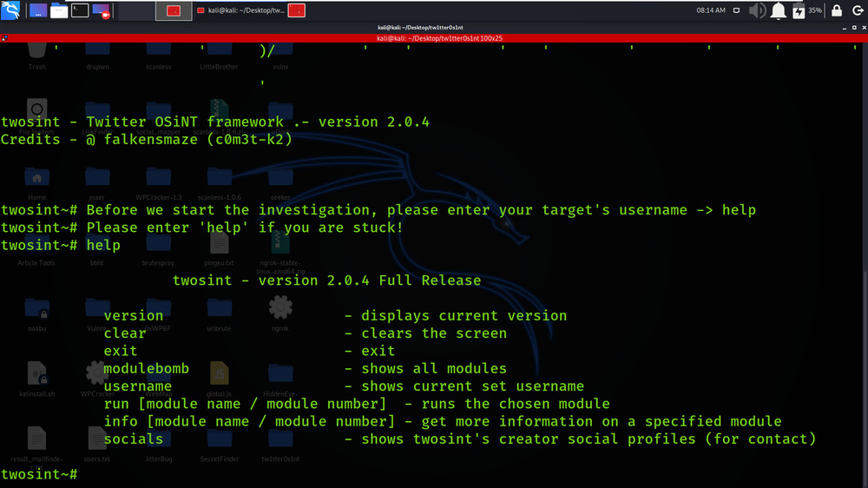868x488 pixels.
Task: Lock the screen with the padlock icon
Action: (837, 10)
